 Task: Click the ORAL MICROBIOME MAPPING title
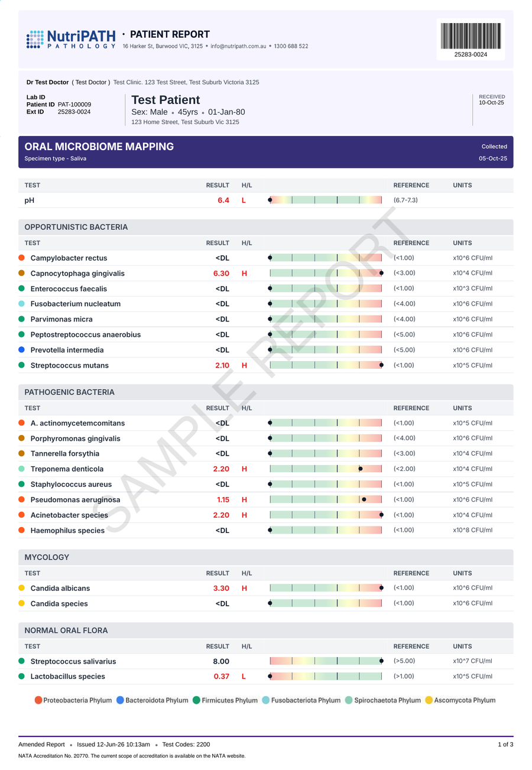pos(99,147)
